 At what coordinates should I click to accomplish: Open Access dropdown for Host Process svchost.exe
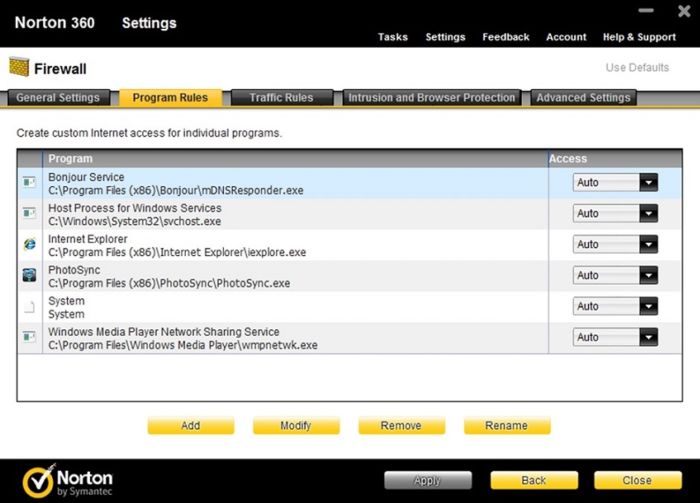(x=615, y=213)
